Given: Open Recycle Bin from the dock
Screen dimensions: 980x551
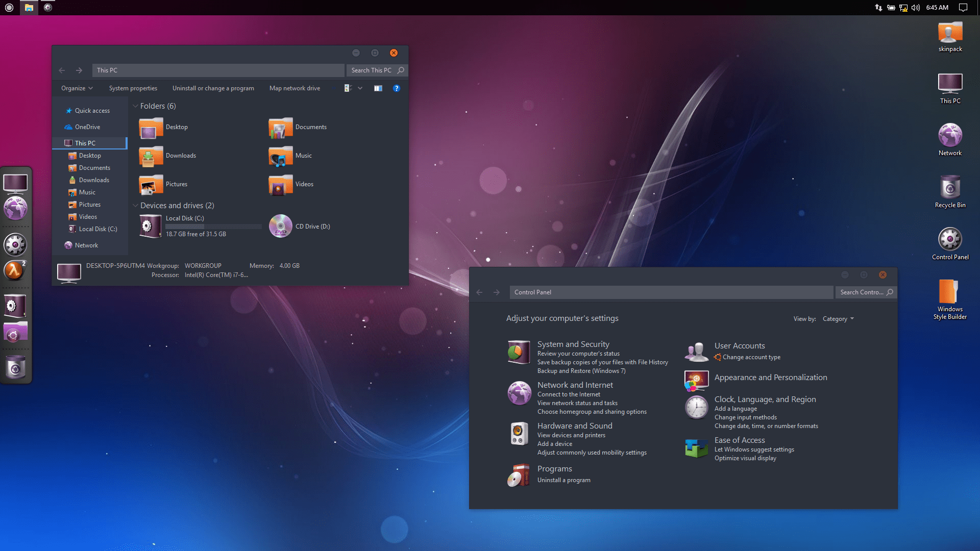Looking at the screenshot, I should [15, 366].
